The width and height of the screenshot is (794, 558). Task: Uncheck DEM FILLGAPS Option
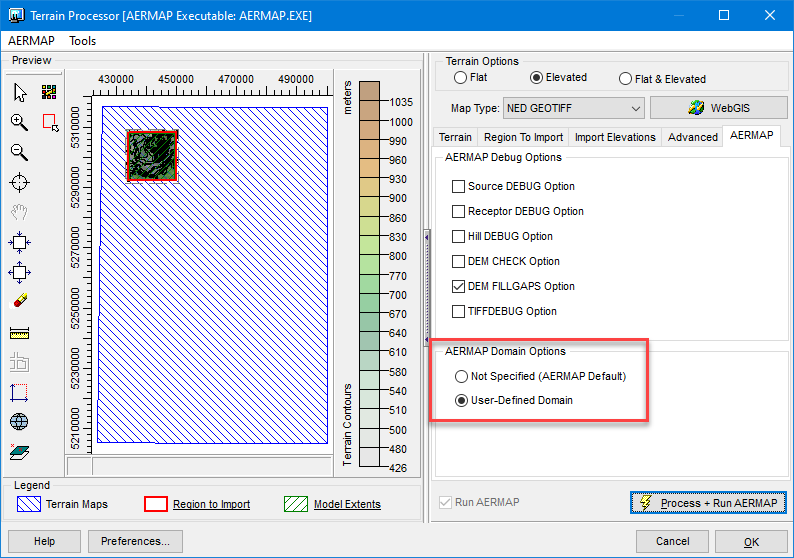(458, 287)
